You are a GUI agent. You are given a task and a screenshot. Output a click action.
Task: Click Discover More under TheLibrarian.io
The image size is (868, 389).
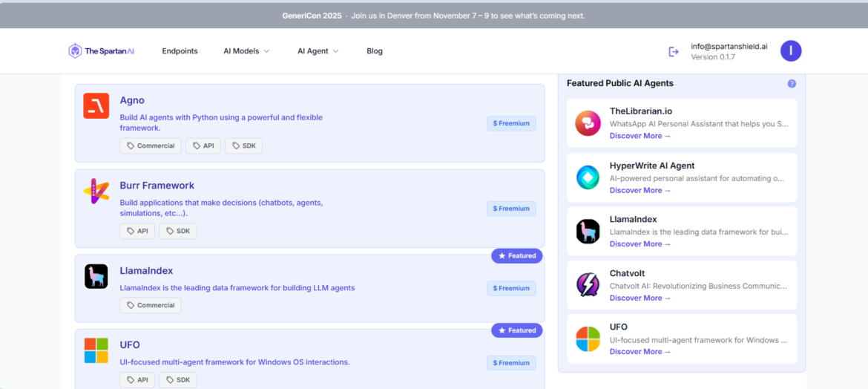640,136
